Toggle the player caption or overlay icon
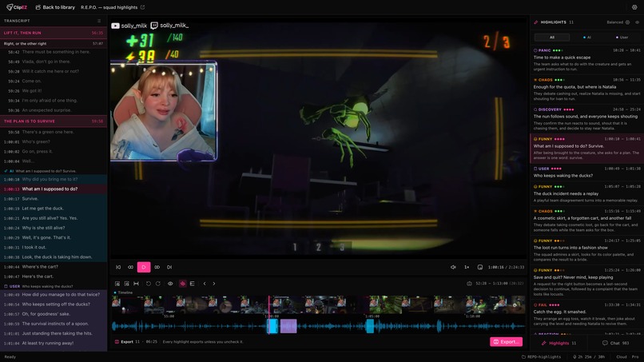644x362 pixels. (x=479, y=267)
